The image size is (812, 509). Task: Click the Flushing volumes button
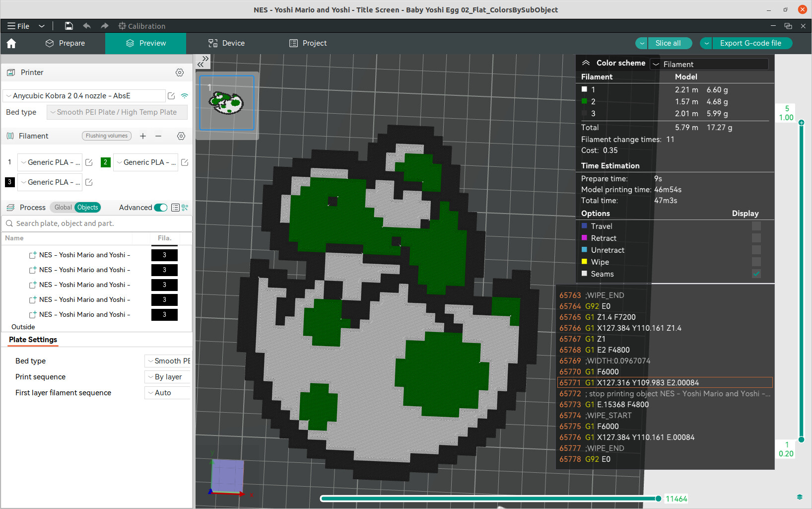tap(107, 136)
